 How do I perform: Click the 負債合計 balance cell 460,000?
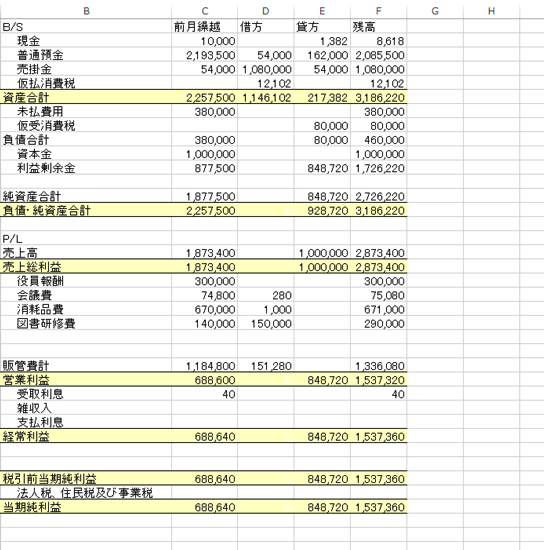point(378,140)
